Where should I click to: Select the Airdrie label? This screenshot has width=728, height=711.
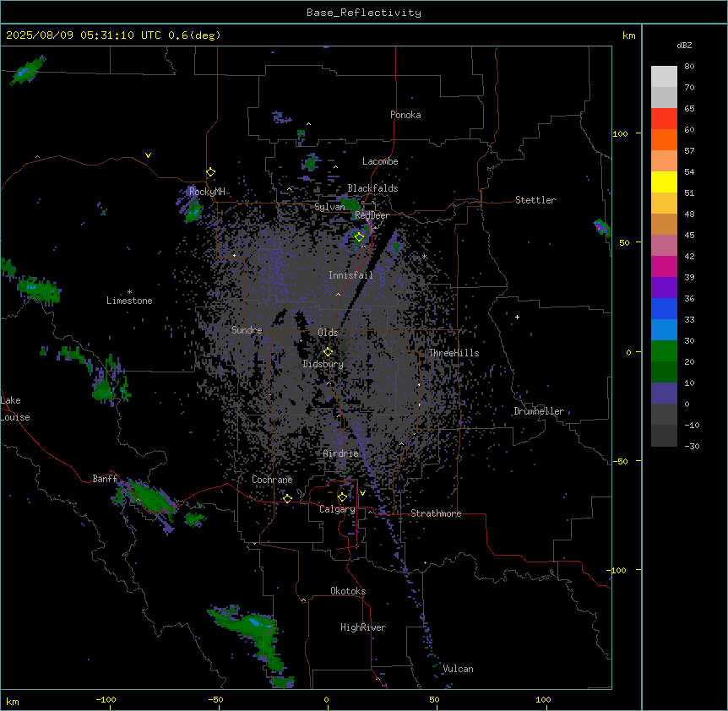click(340, 453)
